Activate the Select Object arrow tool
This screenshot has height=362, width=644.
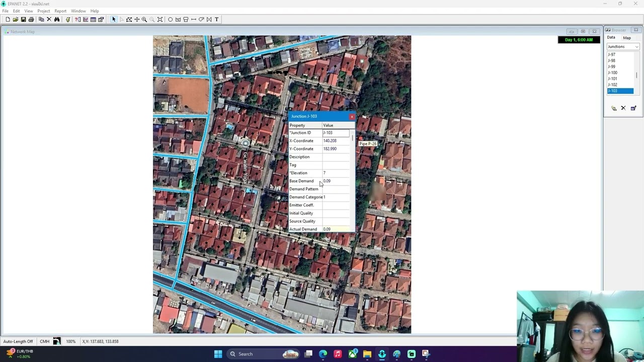pos(114,20)
